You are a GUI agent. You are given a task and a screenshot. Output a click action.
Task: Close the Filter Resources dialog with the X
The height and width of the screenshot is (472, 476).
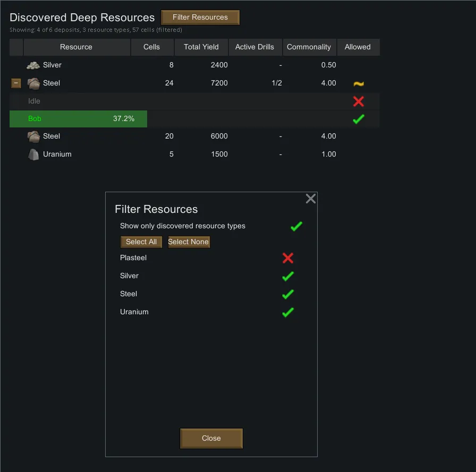311,199
